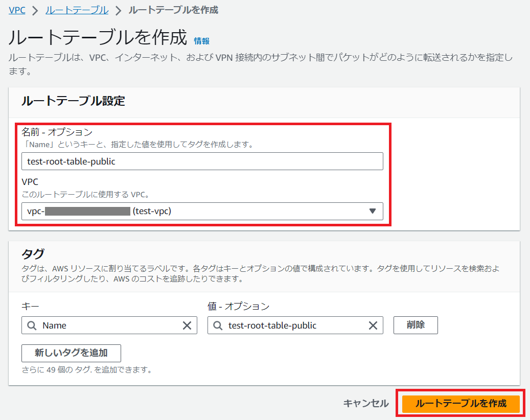530x420 pixels.
Task: Click the chevron after the ルートテーブル breadcrumb
Action: coord(118,10)
